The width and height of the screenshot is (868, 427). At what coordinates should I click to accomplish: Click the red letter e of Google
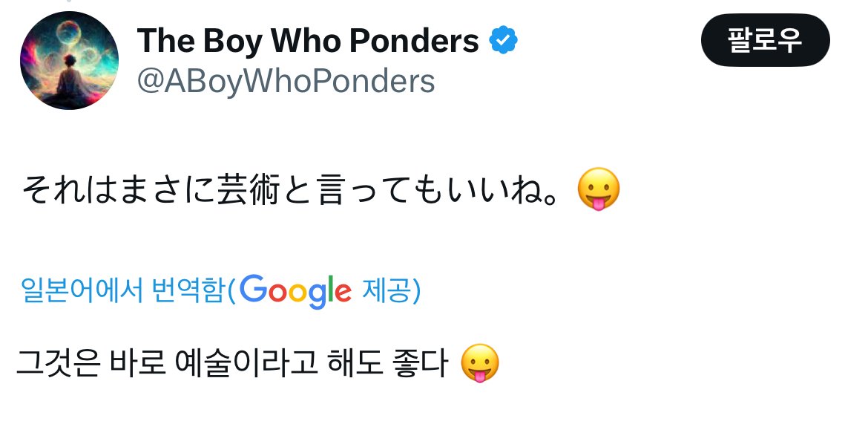tap(342, 292)
